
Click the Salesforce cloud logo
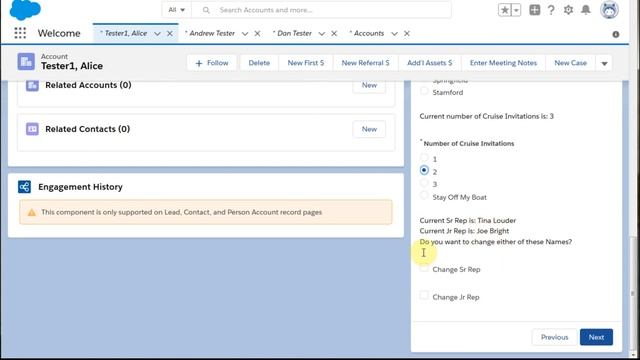(x=25, y=10)
